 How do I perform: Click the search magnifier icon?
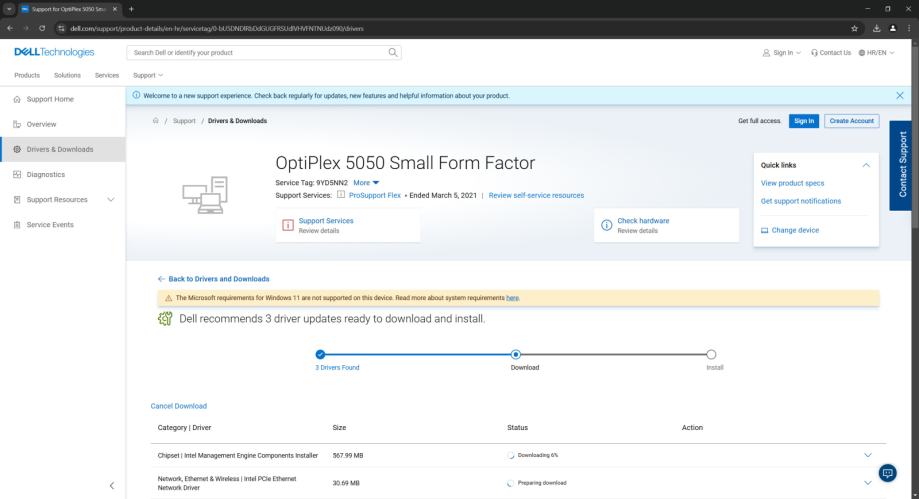point(393,52)
